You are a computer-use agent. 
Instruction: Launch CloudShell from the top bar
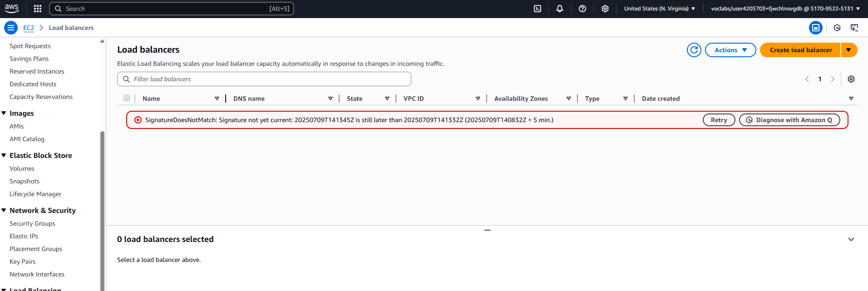click(538, 9)
